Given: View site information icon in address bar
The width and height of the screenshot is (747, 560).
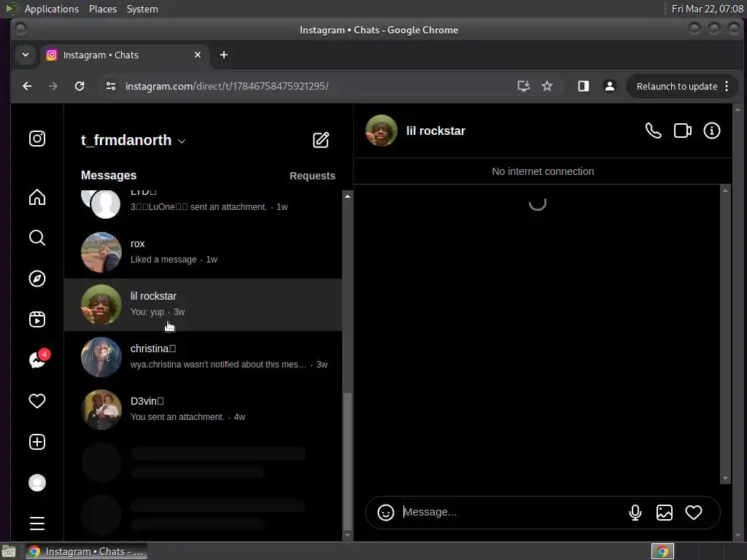Looking at the screenshot, I should click(x=111, y=86).
